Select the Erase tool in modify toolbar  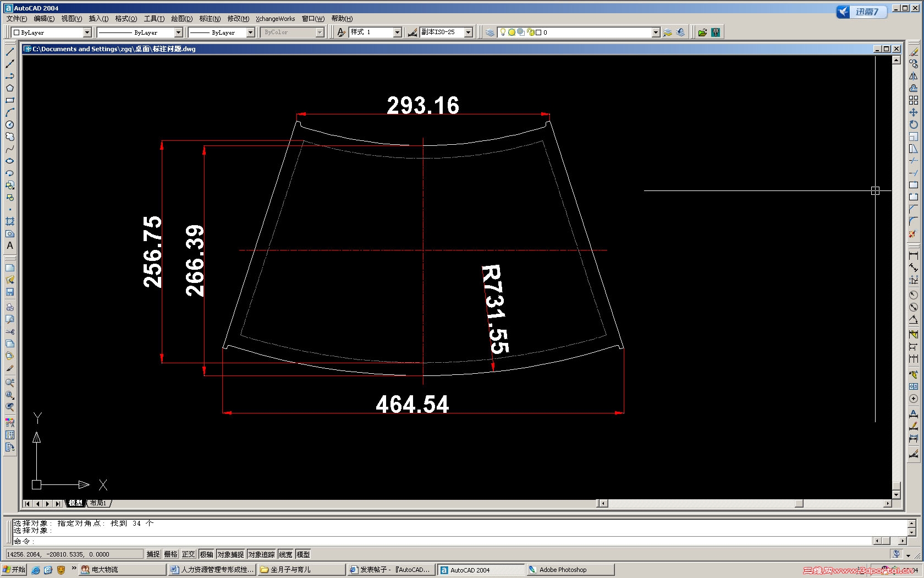914,52
